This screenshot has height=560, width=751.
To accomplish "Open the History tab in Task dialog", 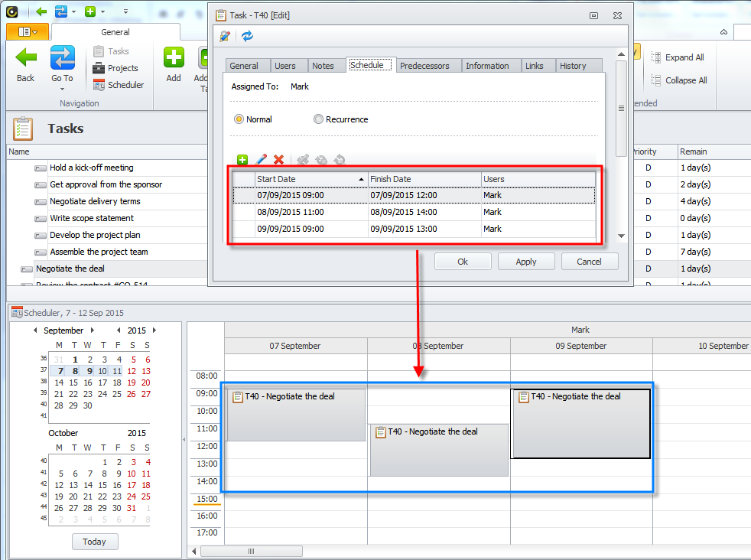I will click(x=572, y=66).
